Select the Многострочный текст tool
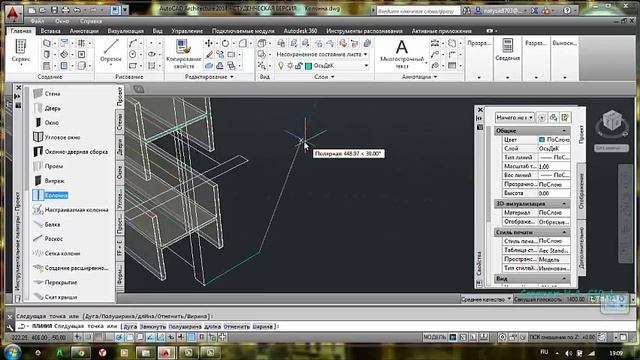Image resolution: width=640 pixels, height=360 pixels. (402, 54)
